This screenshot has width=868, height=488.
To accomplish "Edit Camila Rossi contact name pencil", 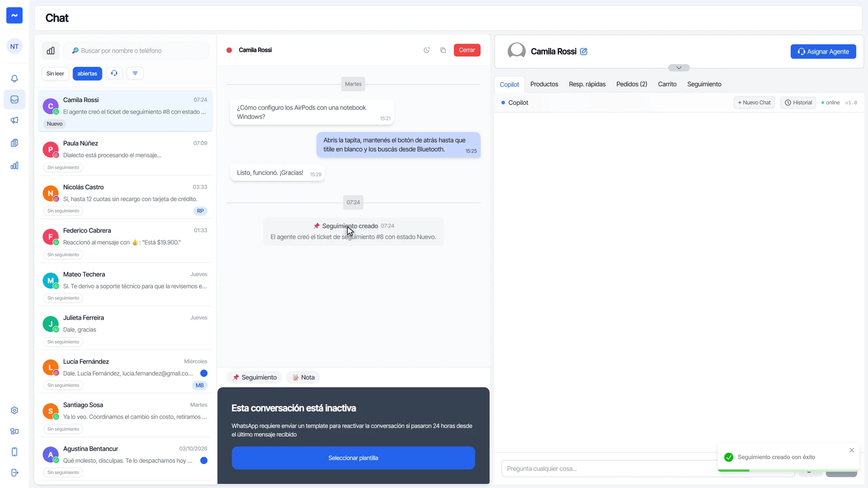I will [x=584, y=52].
